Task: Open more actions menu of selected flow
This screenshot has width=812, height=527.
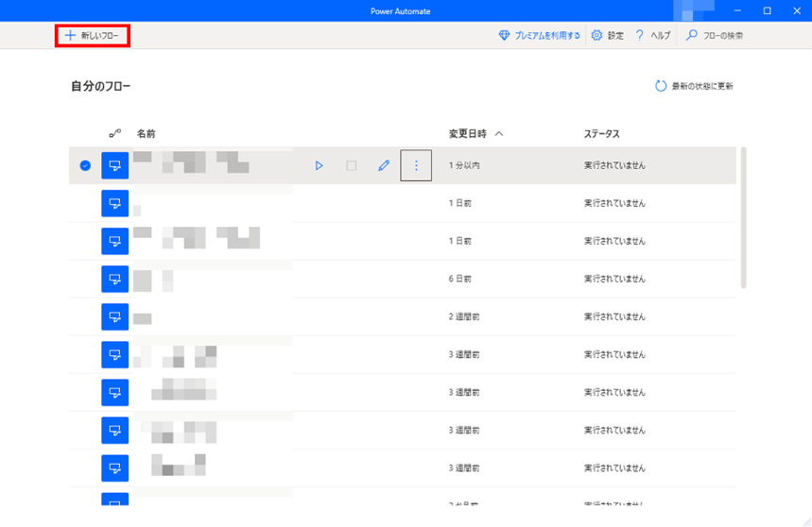Action: coord(416,165)
